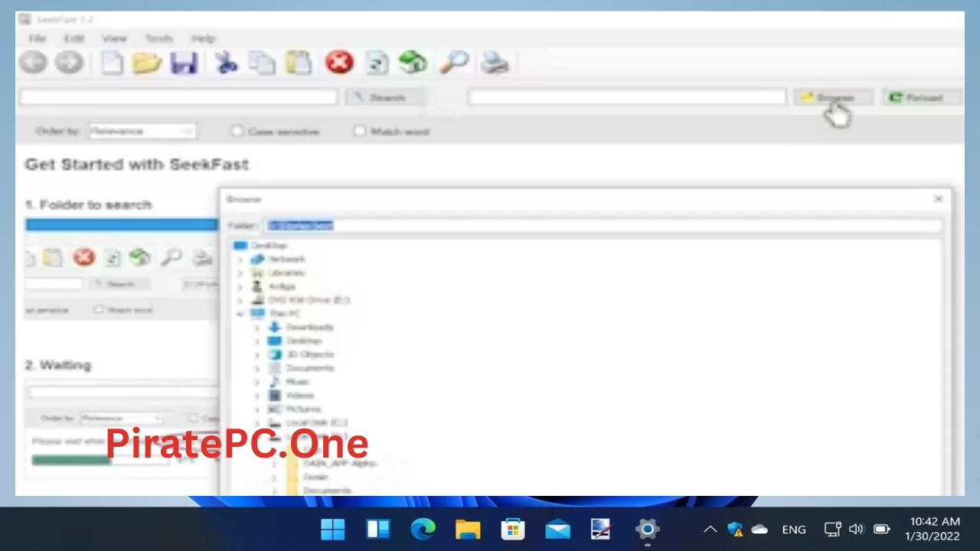Open the Help menu
Viewport: 980px width, 551px height.
(203, 38)
